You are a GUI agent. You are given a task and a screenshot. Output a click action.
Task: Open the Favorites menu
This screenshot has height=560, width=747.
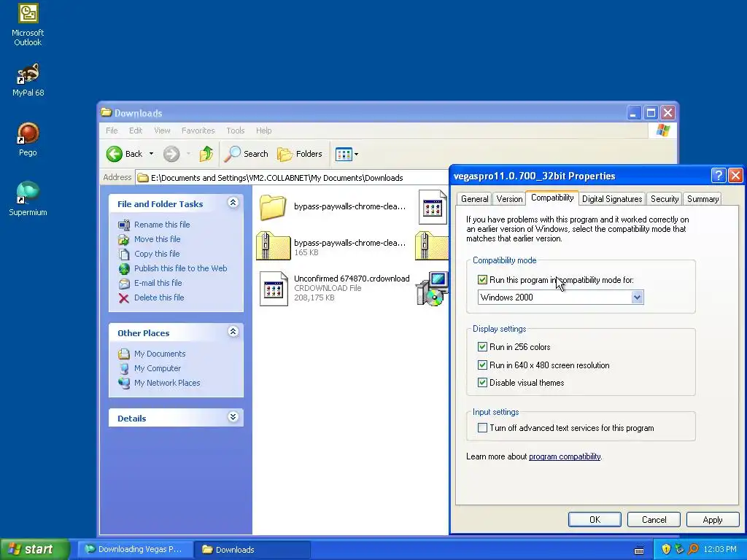click(x=198, y=131)
